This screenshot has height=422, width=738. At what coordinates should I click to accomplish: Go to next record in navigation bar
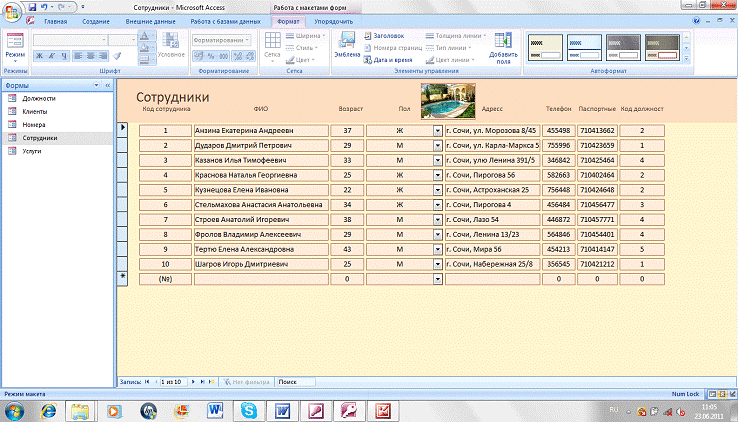click(194, 381)
